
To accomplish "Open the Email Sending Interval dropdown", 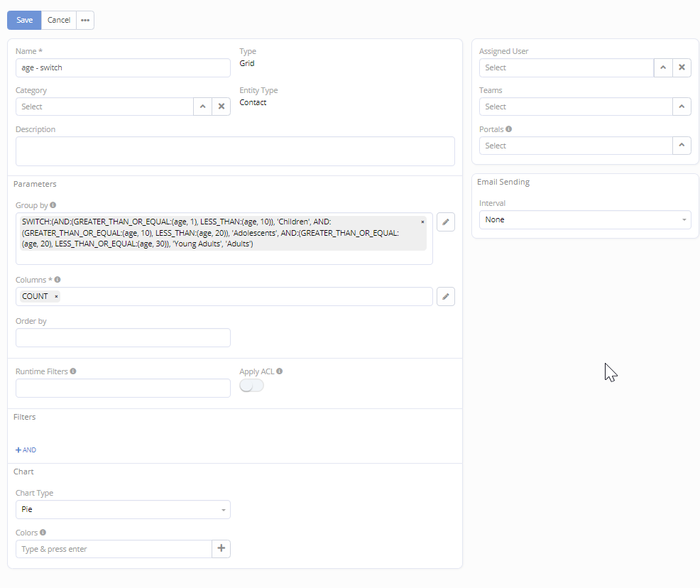I will (584, 220).
